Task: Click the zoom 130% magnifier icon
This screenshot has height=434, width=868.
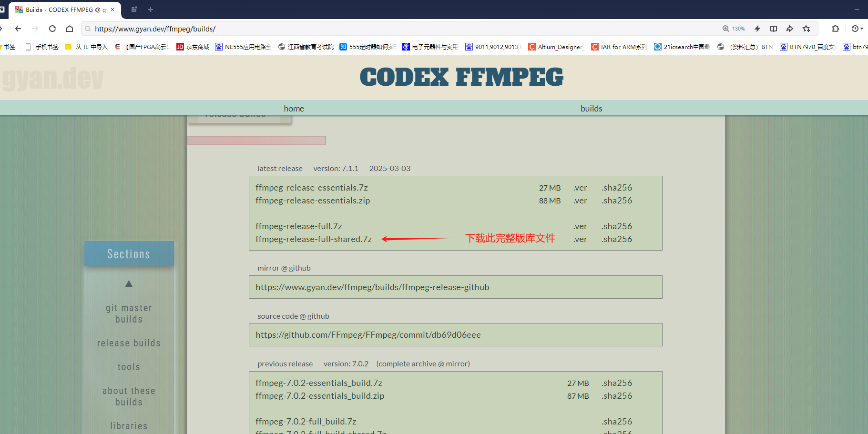Action: click(725, 29)
